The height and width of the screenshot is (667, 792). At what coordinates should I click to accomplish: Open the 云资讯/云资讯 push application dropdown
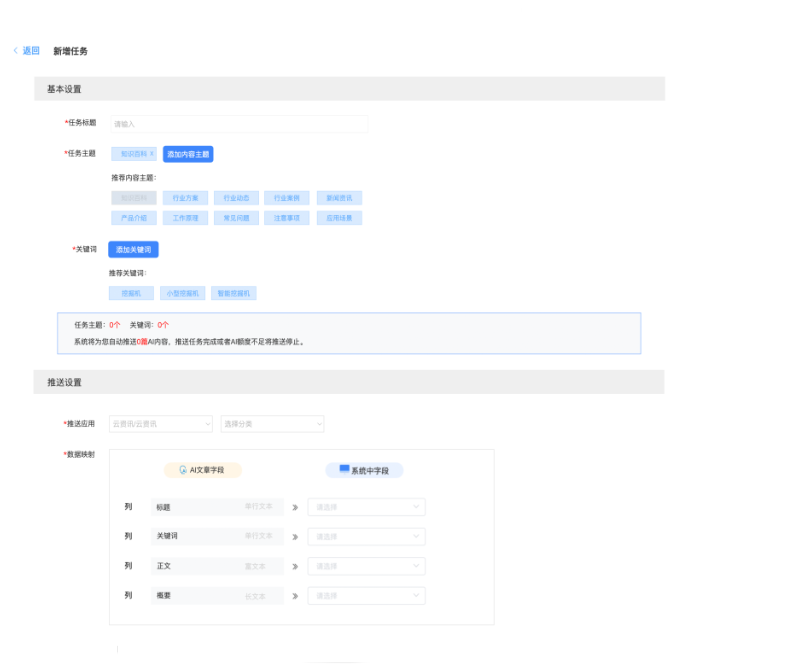pos(161,424)
